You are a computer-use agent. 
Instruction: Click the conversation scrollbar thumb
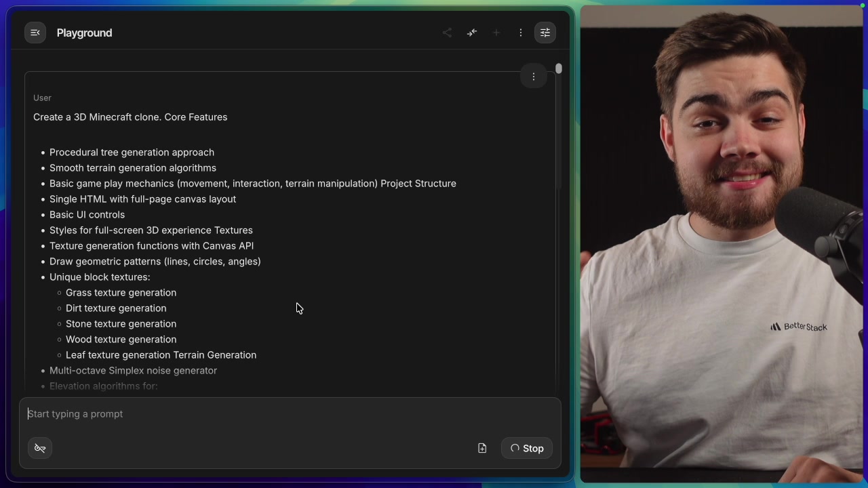[x=558, y=68]
